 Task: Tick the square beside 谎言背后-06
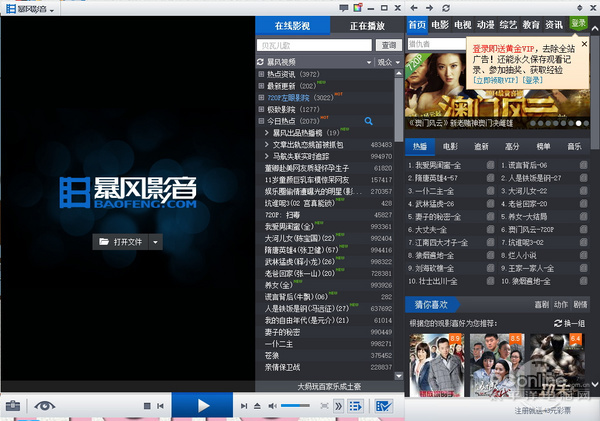[583, 165]
